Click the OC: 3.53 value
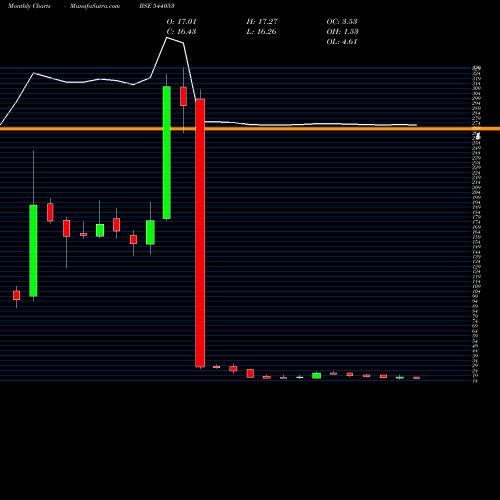This screenshot has height=500, width=500. 342,21
